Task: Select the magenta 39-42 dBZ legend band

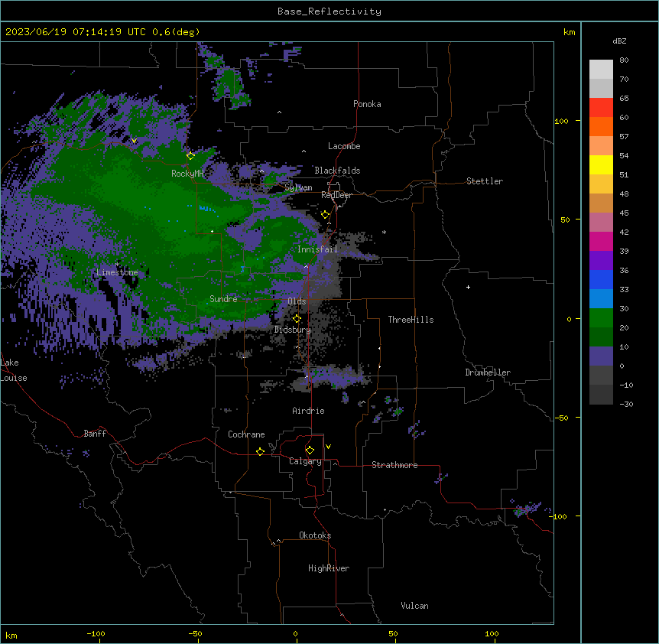Action: point(601,241)
